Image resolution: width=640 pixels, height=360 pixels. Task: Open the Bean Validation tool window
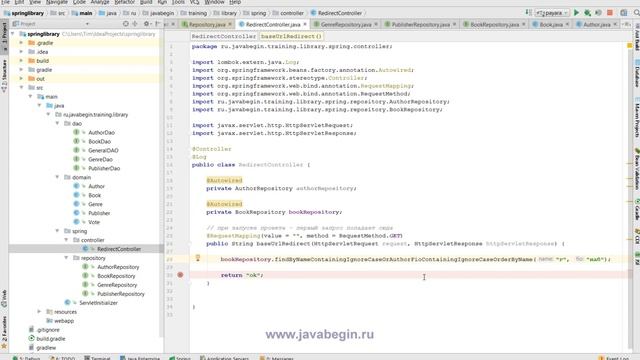[636, 169]
